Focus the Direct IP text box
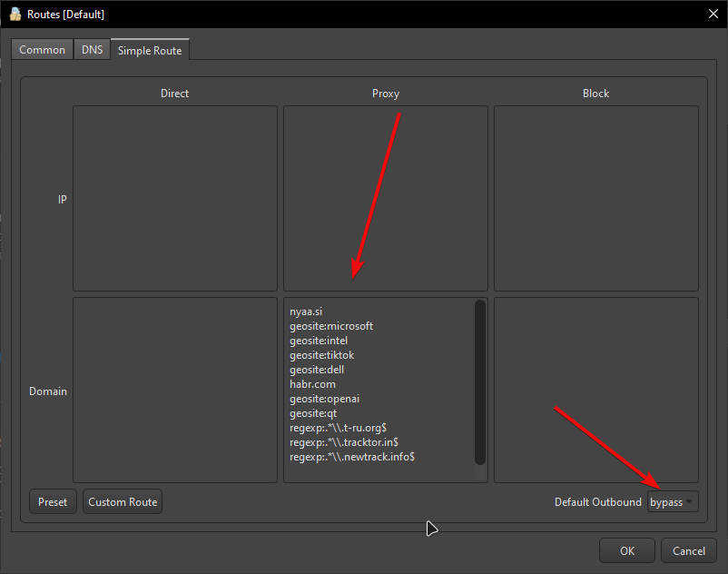The image size is (728, 574). pos(175,198)
